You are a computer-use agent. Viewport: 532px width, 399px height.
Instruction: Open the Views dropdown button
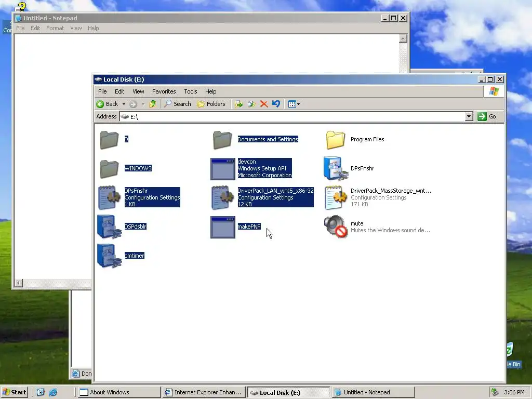point(294,104)
